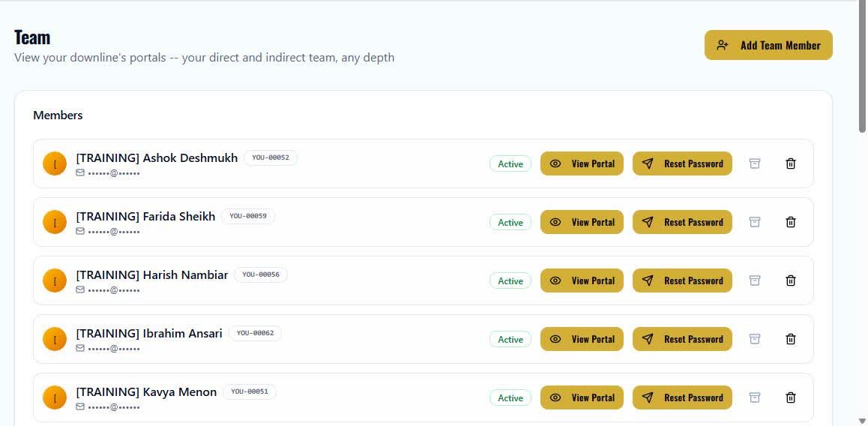Select the name [TRAINING] Farida Sheikh
868x426 pixels.
coord(145,217)
